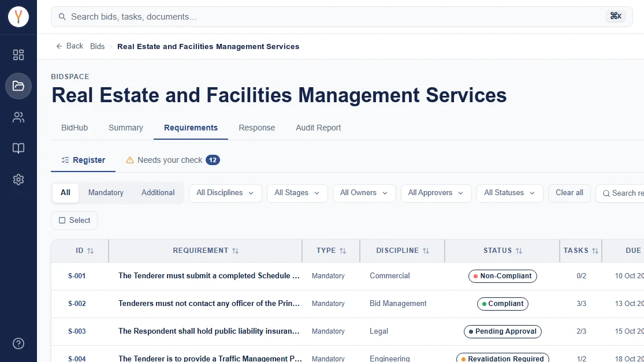
Task: Click the Commercial discipline cell
Action: [390, 276]
